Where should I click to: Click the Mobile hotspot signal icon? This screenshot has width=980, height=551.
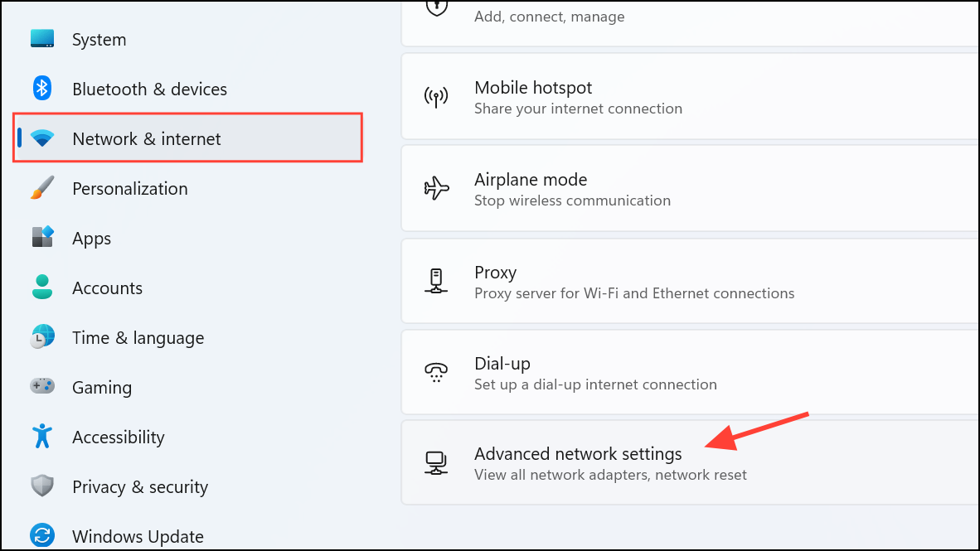(x=436, y=96)
